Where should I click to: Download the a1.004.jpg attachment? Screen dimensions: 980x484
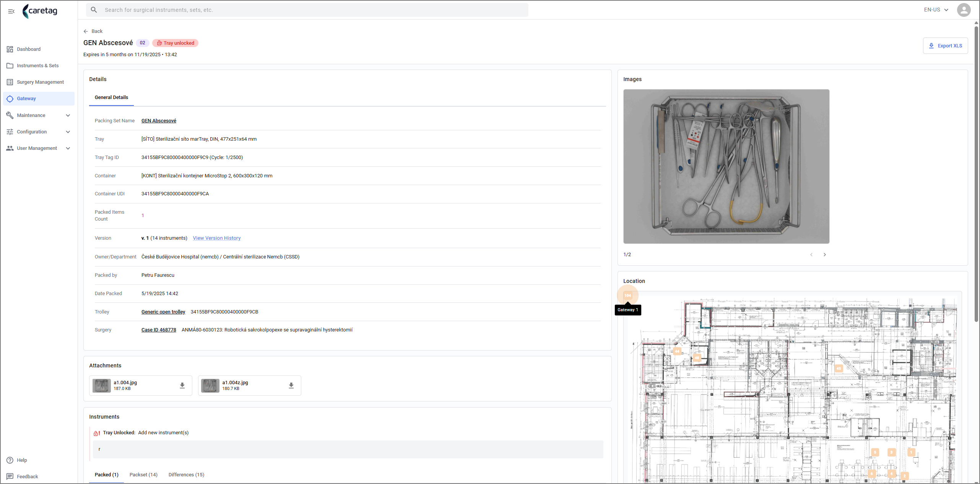point(182,385)
